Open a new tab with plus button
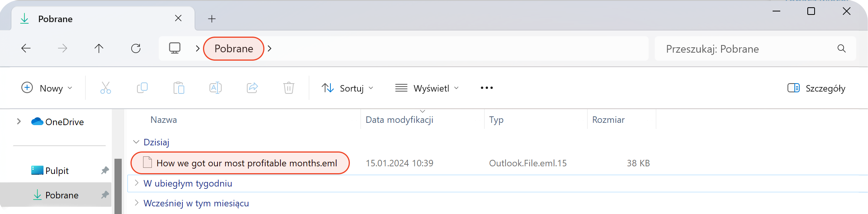The image size is (868, 214). coord(212,19)
